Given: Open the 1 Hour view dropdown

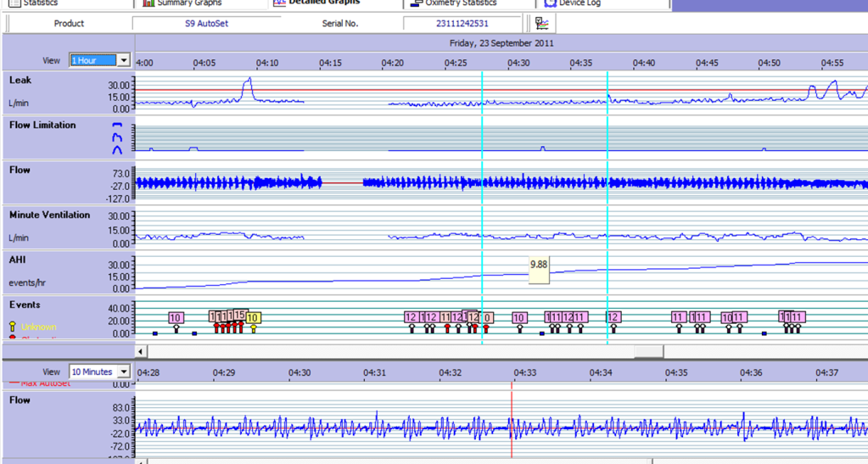Looking at the screenshot, I should [x=123, y=60].
